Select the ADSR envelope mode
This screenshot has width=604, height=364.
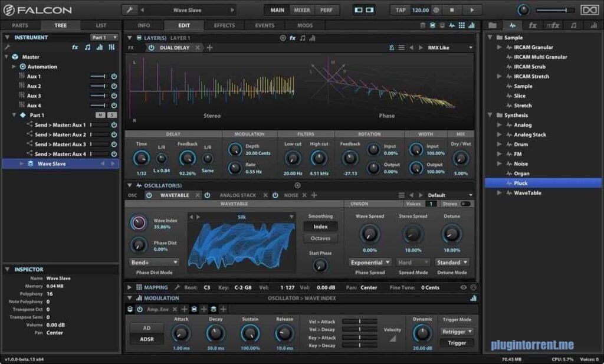coord(147,339)
